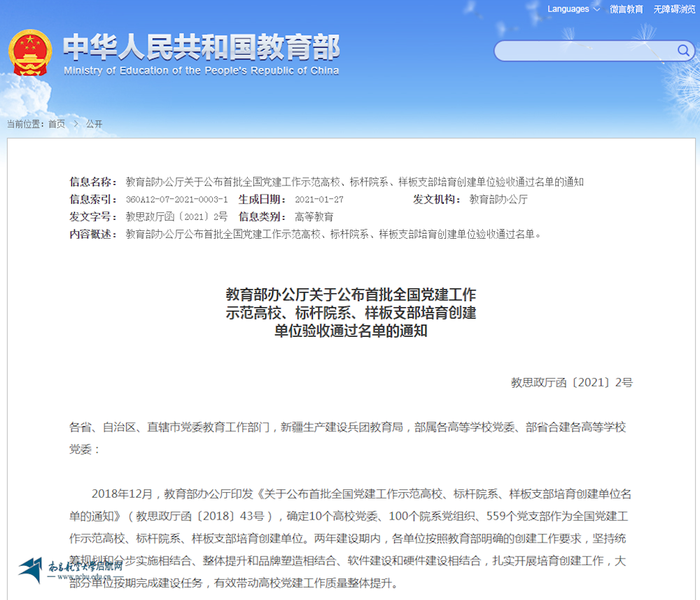Click the 信息类别 value 高等教育
The width and height of the screenshot is (700, 600).
314,217
